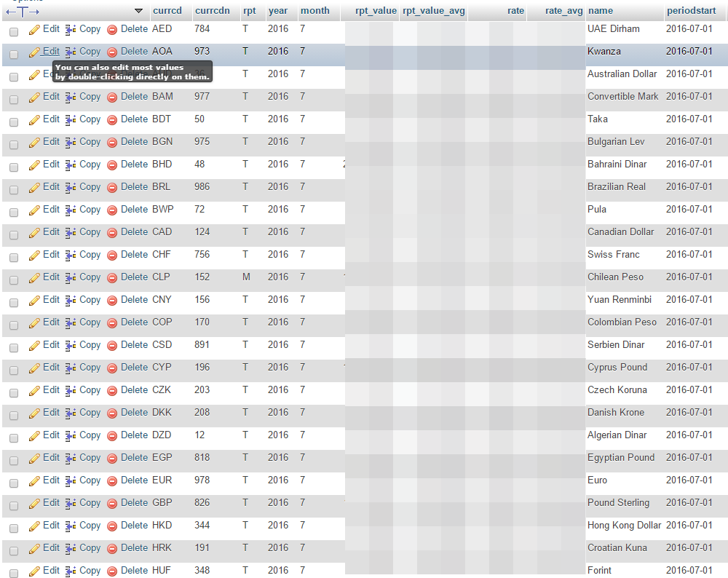Click the Copy icon in BRL row
Viewport: 728px width, 578px height.
[x=71, y=188]
